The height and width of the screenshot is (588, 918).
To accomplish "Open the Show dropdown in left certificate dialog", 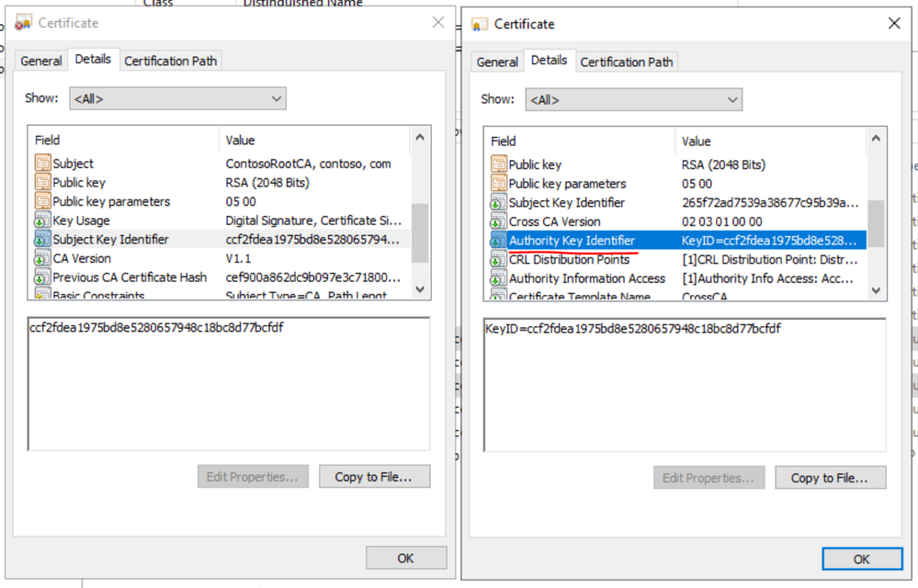I will tap(177, 99).
